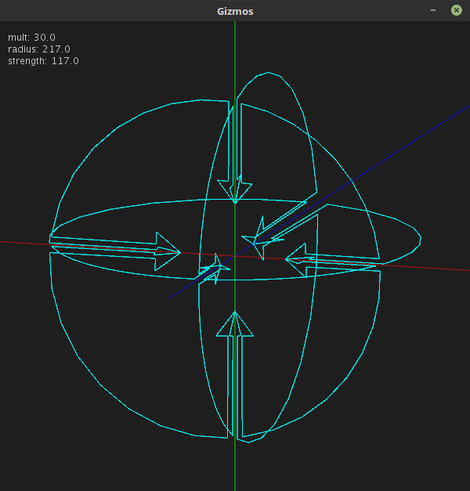Select the 'radius: 217.0' readout

pos(39,49)
